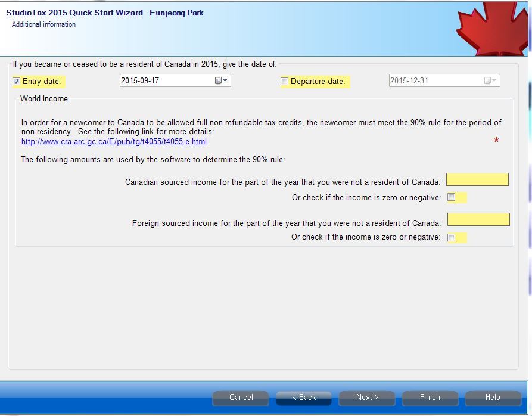Check zero or negative Canadian sourced income

coord(451,197)
